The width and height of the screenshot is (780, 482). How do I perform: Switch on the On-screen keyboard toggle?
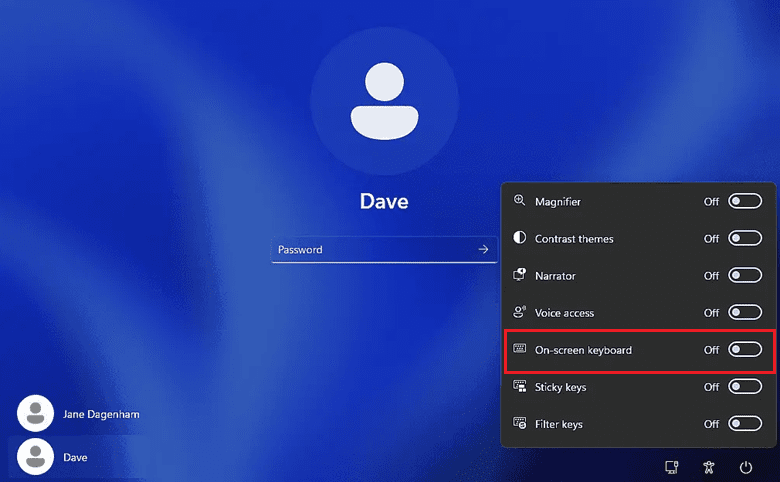[745, 349]
